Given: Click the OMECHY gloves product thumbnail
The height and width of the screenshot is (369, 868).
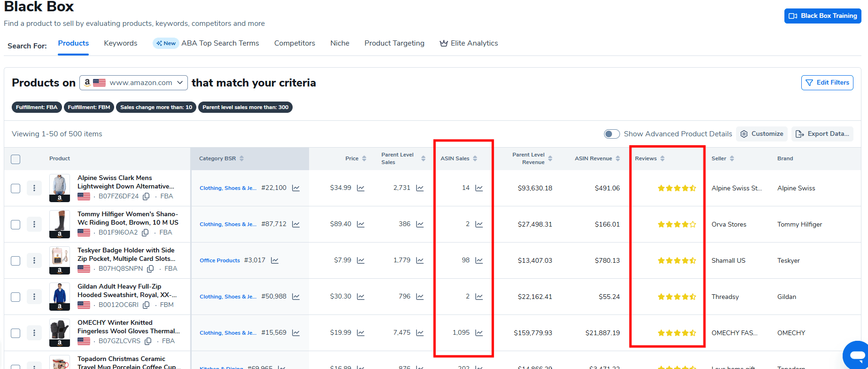Looking at the screenshot, I should [60, 333].
